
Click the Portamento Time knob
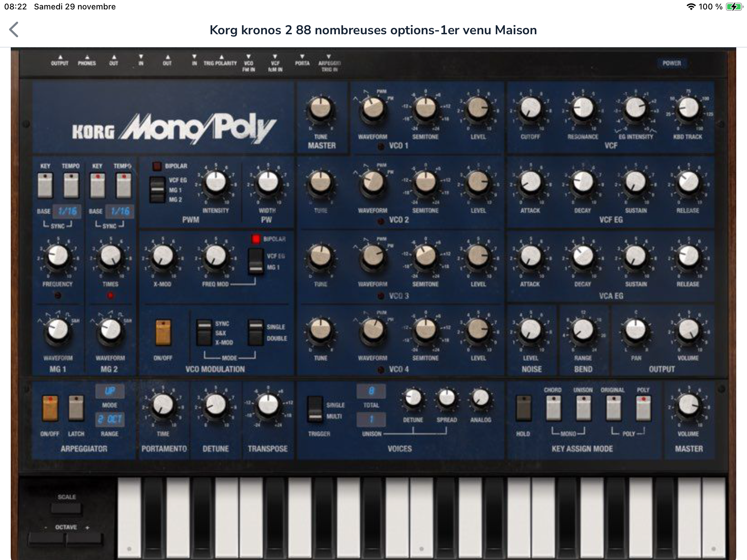(163, 405)
